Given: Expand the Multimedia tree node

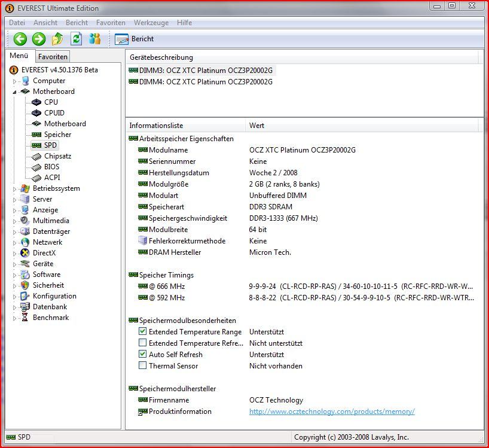Looking at the screenshot, I should [x=14, y=221].
